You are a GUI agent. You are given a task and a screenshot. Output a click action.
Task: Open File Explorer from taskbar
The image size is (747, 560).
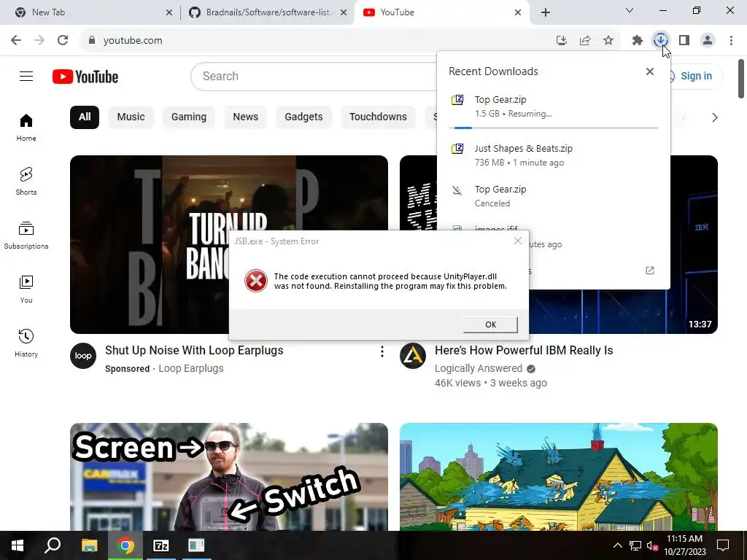pos(89,545)
